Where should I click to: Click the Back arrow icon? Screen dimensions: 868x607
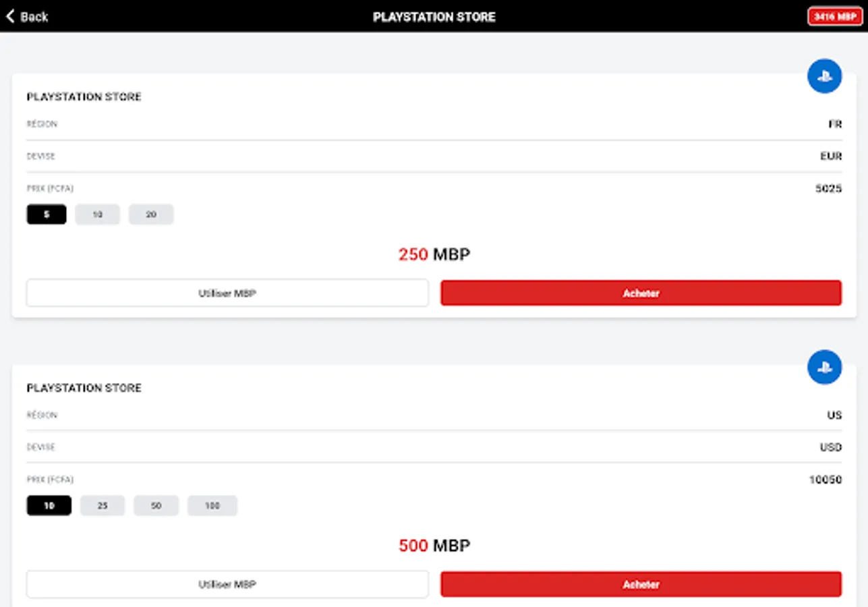(x=10, y=16)
